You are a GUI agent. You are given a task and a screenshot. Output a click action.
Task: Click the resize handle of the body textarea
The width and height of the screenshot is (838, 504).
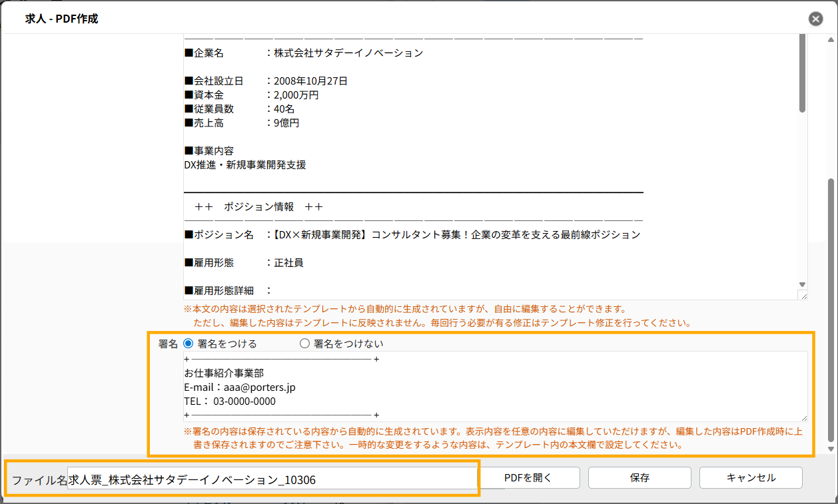[x=803, y=296]
